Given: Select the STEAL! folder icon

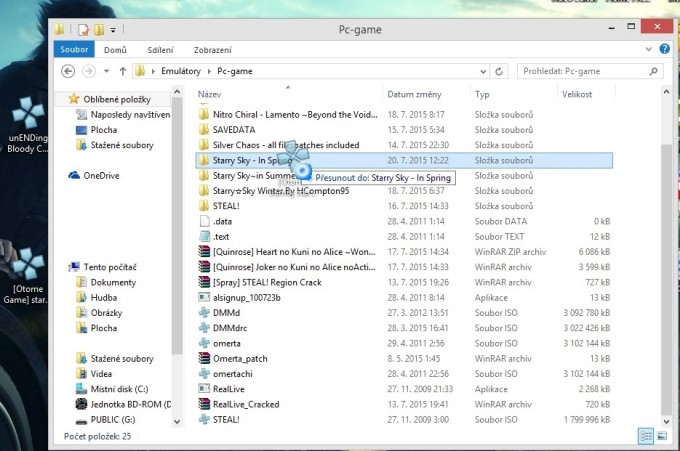Looking at the screenshot, I should (x=204, y=206).
